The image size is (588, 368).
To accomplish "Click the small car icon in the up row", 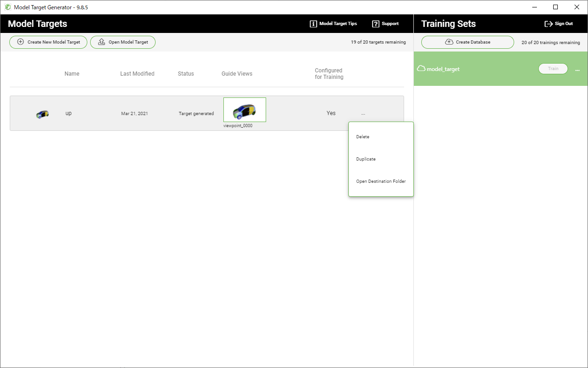I will tap(43, 114).
